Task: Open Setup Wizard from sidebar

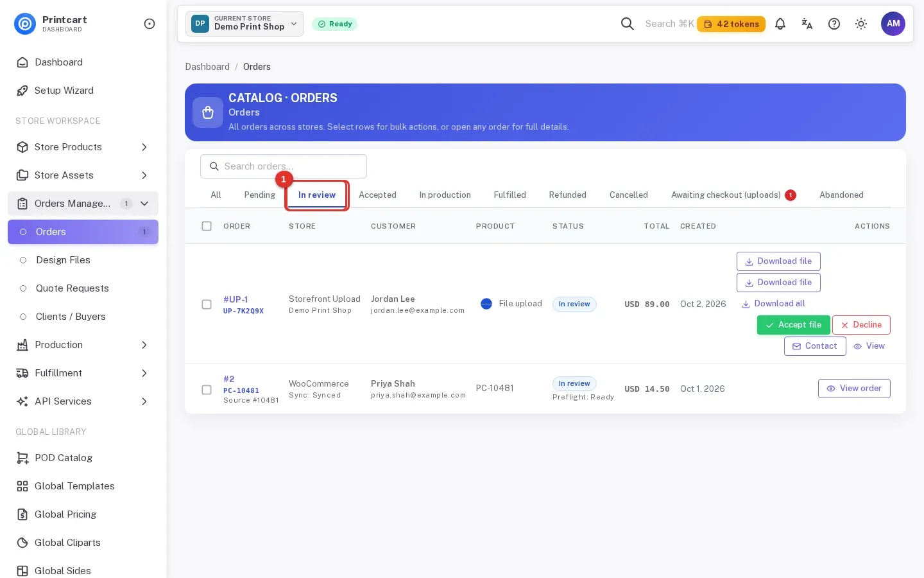Action: click(83, 91)
